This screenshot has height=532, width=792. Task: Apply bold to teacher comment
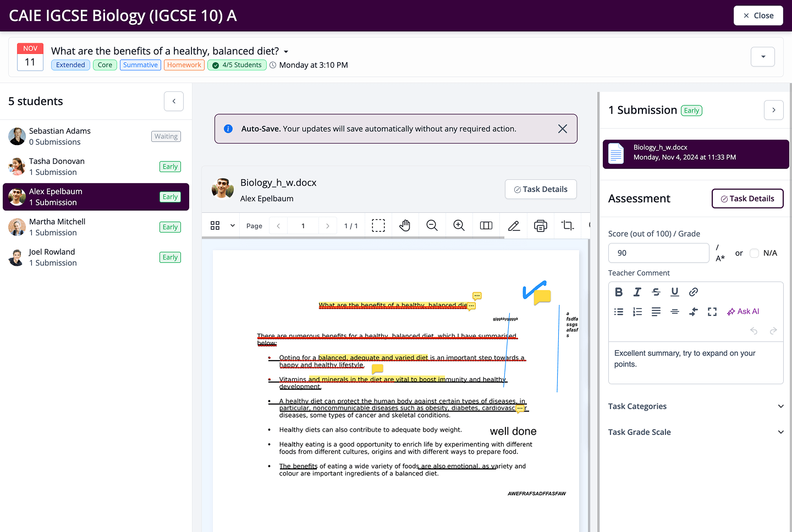[619, 292]
